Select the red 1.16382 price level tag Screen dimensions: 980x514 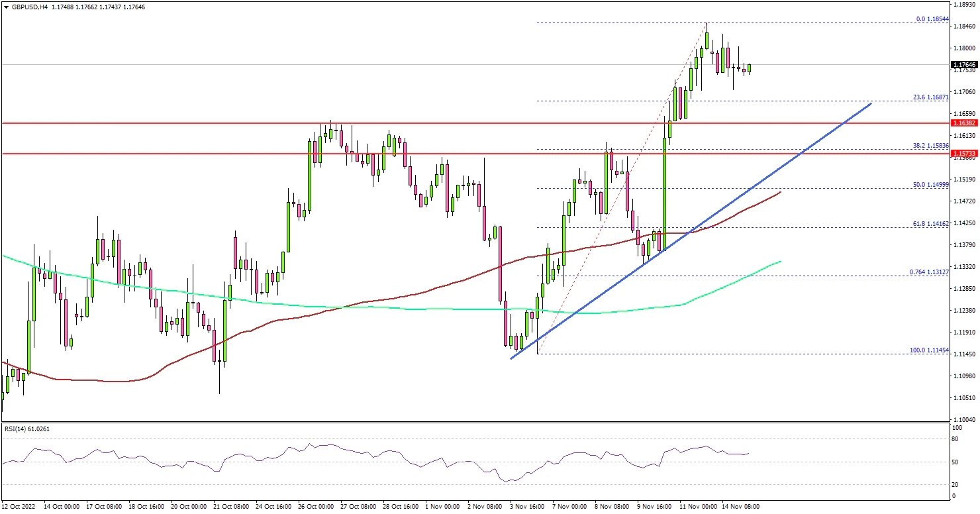point(963,123)
